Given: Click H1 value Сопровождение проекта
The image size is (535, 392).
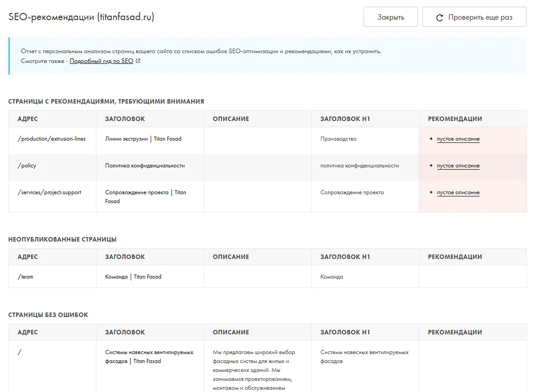Looking at the screenshot, I should (352, 192).
